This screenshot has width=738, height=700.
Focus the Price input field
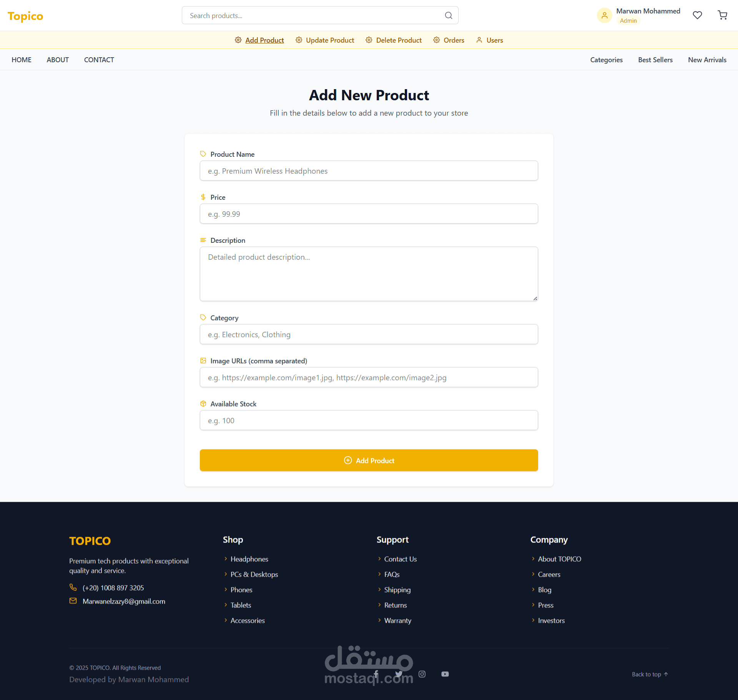click(x=369, y=214)
